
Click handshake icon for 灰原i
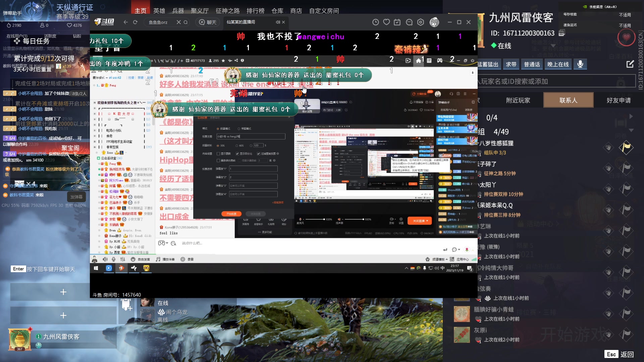pos(608,335)
